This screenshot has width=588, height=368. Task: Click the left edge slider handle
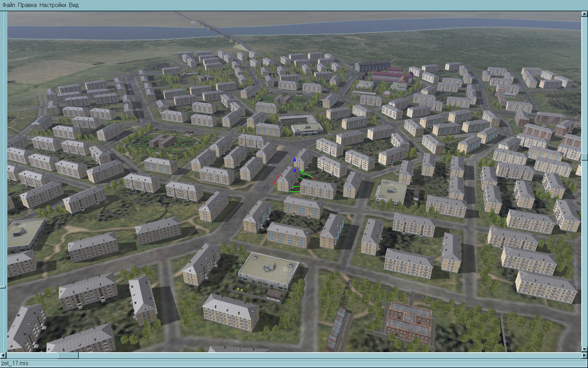[x=3, y=287]
